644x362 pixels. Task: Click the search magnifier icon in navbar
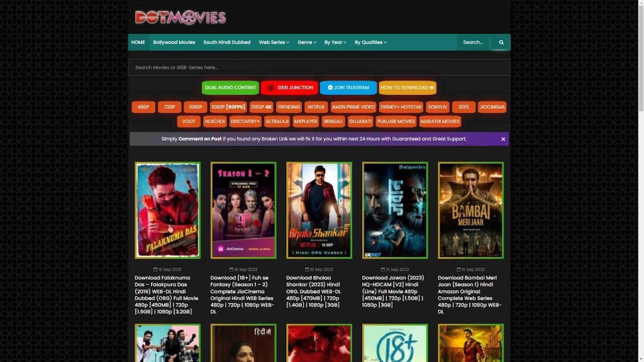point(501,42)
